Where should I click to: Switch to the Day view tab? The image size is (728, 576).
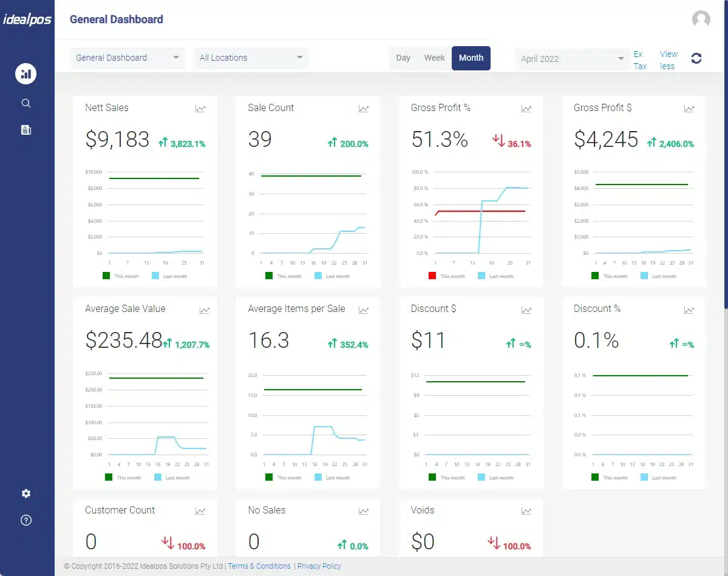[x=403, y=58]
